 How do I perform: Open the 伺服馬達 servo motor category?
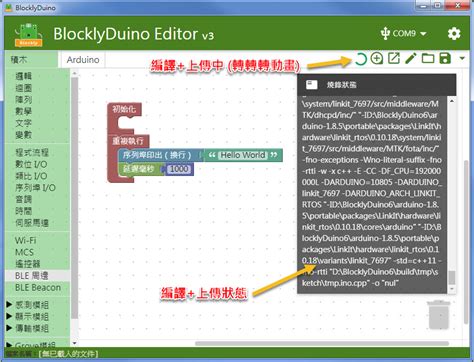pyautogui.click(x=32, y=223)
